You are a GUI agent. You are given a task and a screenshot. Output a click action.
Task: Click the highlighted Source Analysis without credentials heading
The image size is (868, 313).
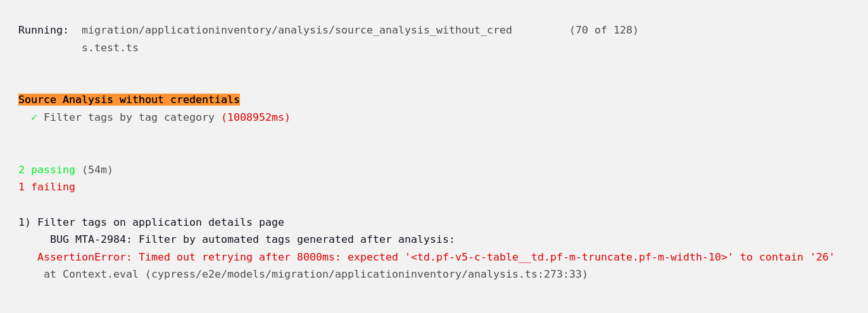click(x=129, y=100)
